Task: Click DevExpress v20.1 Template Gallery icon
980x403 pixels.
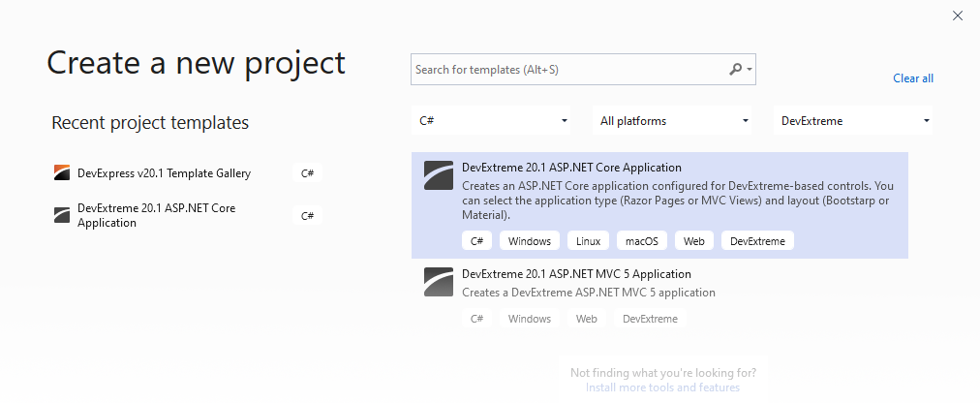Action: 62,173
